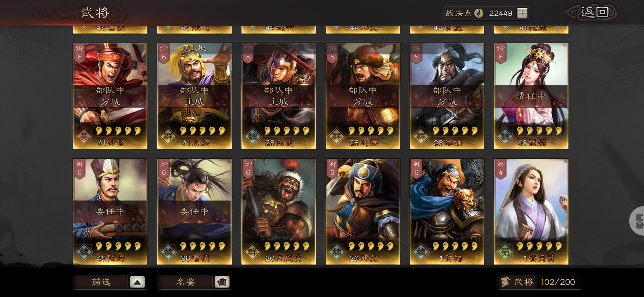This screenshot has height=297, width=644.
Task: Click the plus icon beside 战法点 22449
Action: 522,13
